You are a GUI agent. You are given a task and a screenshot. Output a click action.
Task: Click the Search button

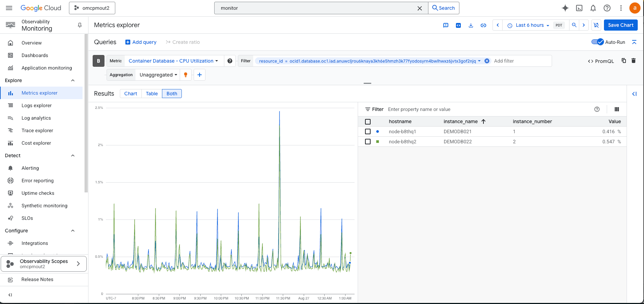coord(443,8)
